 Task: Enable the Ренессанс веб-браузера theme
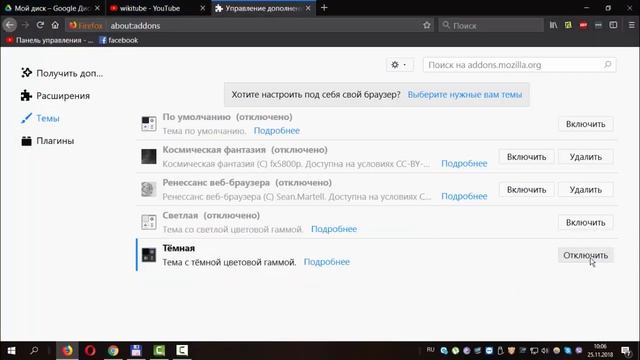click(x=526, y=190)
